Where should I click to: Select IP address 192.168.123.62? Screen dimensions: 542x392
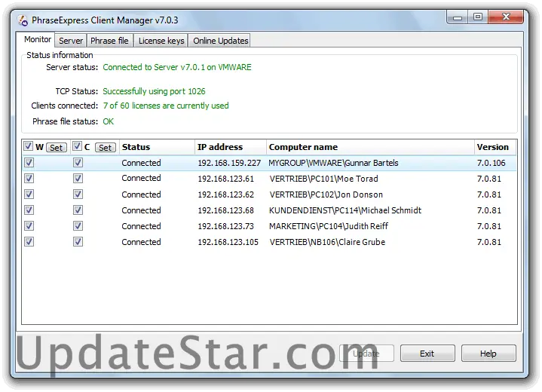pyautogui.click(x=225, y=195)
